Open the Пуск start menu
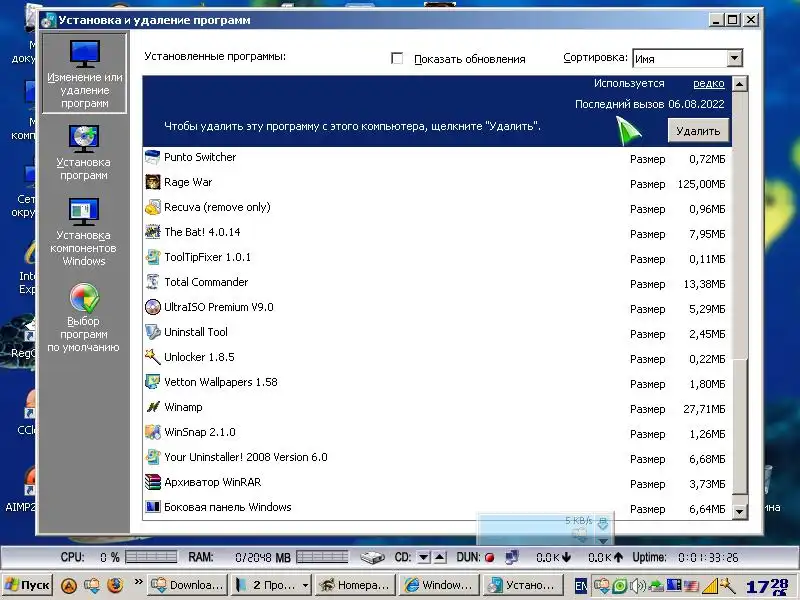Image resolution: width=800 pixels, height=600 pixels. pyautogui.click(x=28, y=585)
